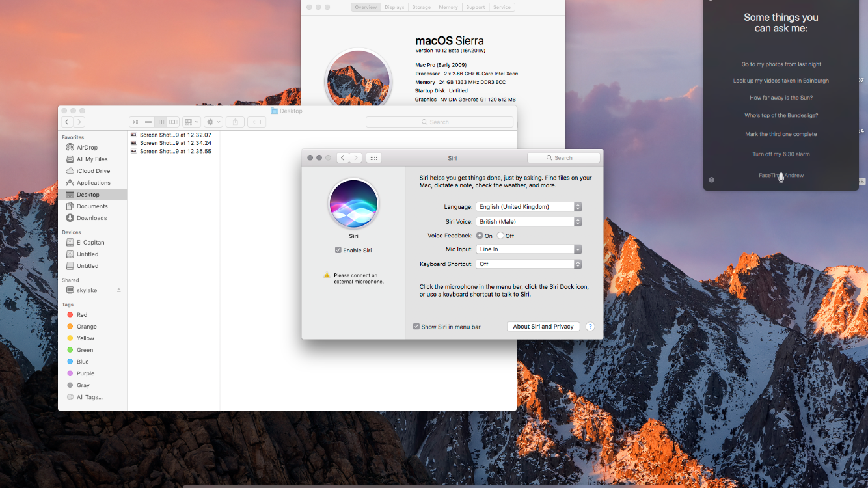Image resolution: width=868 pixels, height=488 pixels.
Task: Go forward in Siri preferences window
Action: tap(355, 157)
